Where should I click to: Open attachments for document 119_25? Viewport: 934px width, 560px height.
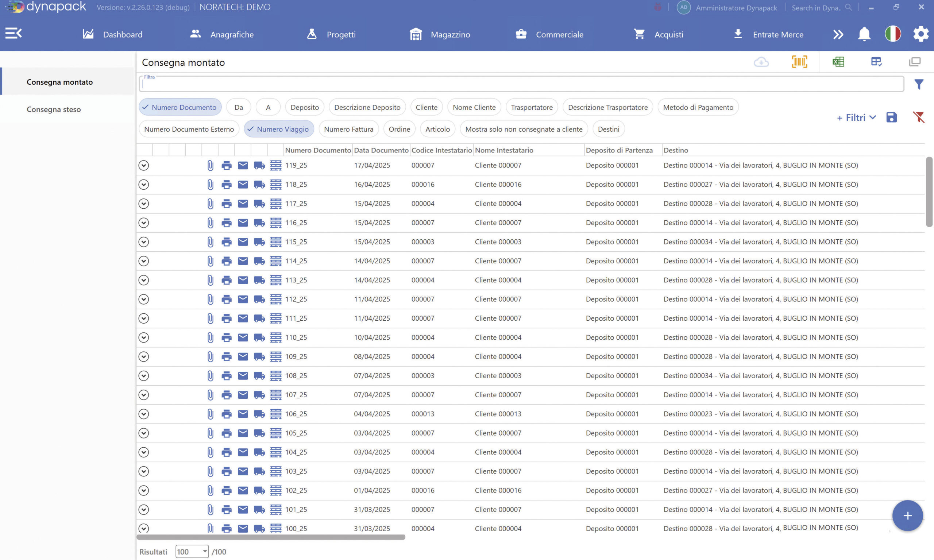pos(210,165)
